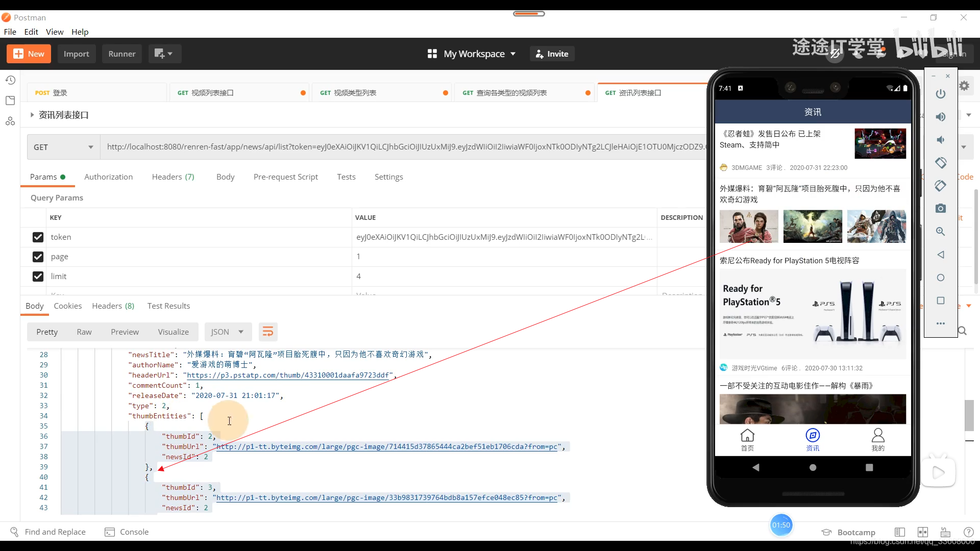The width and height of the screenshot is (980, 551).
Task: Open the response Cookies tab
Action: 67,306
